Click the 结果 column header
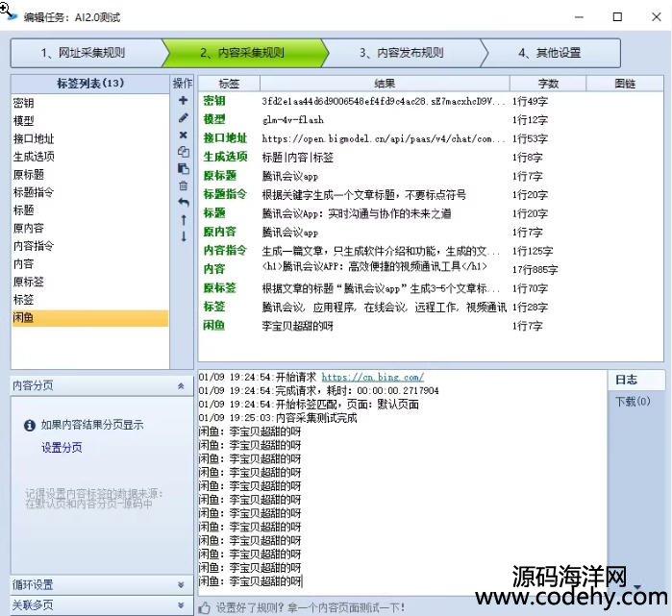Screen dimensions: 672x616 385,84
